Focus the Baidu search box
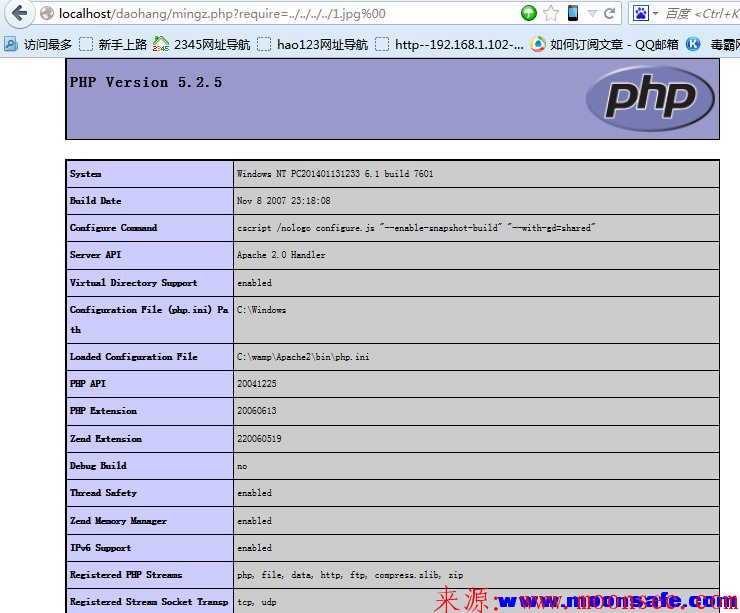 pos(702,14)
